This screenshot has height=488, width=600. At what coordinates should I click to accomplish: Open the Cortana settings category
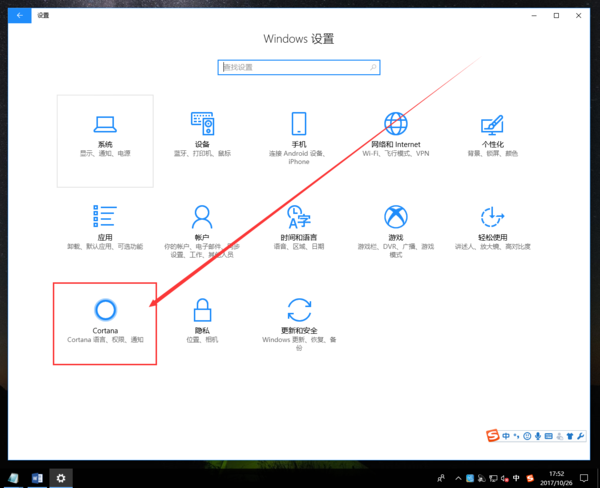click(105, 324)
